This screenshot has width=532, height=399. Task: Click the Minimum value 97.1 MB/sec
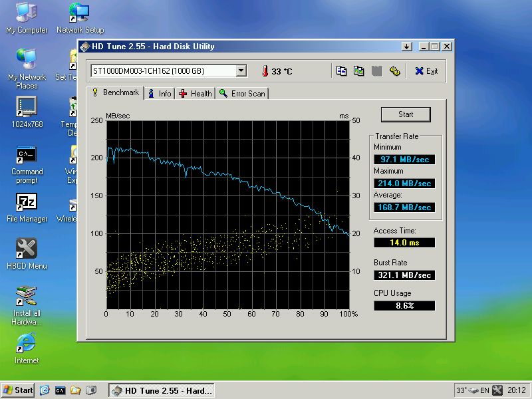point(404,160)
